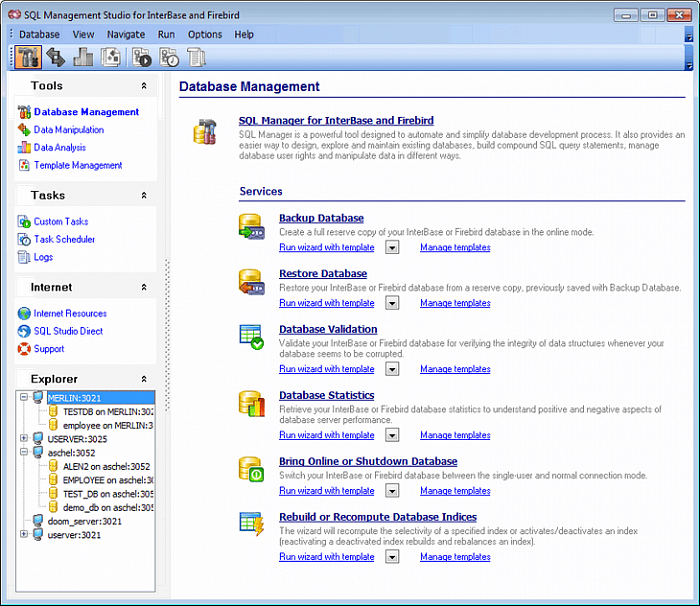Click the Backup Database service icon

(x=251, y=226)
